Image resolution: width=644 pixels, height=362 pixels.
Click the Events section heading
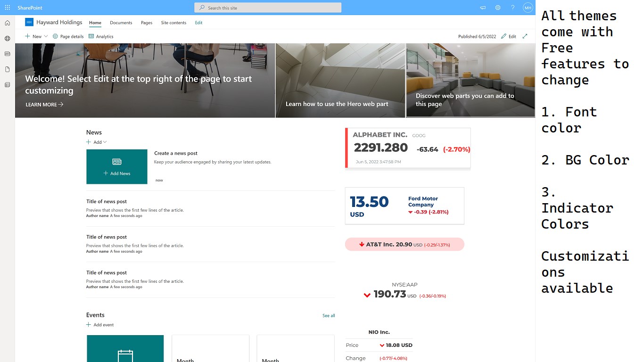pyautogui.click(x=95, y=315)
